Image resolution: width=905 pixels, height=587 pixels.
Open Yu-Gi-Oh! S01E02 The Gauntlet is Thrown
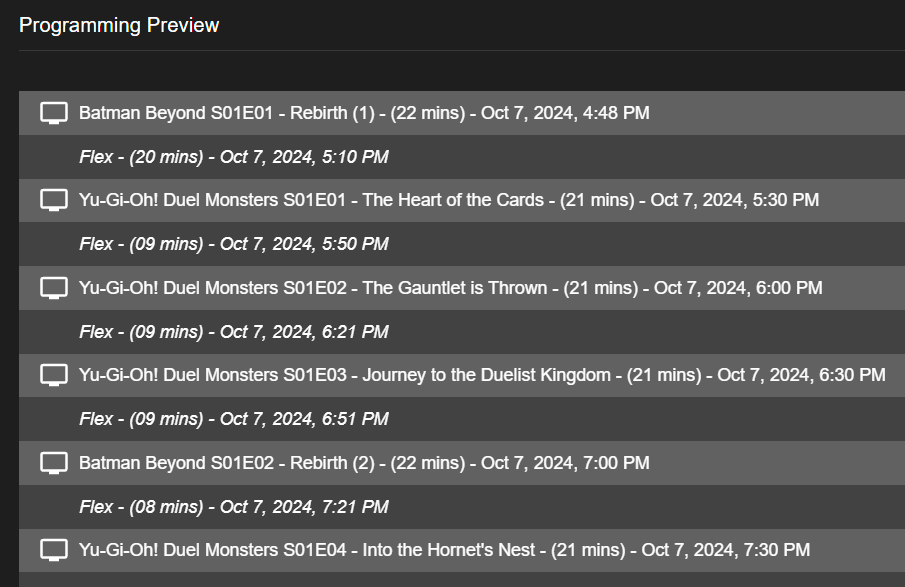coord(450,288)
